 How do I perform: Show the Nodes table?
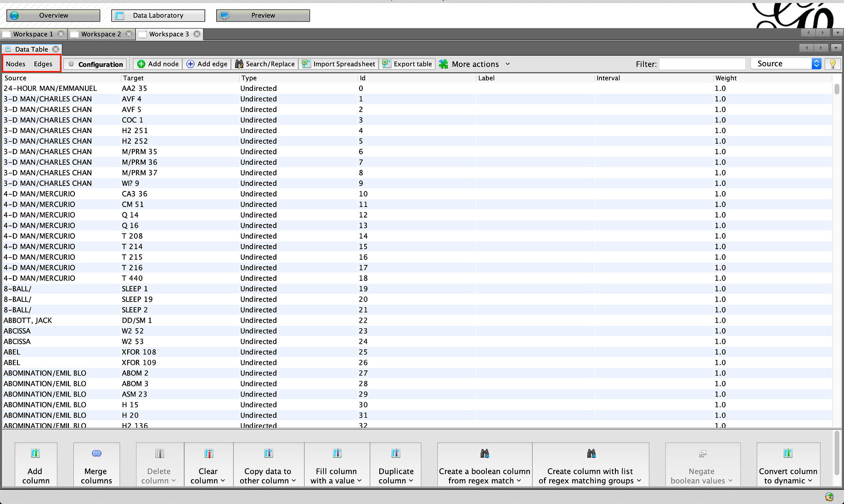16,64
